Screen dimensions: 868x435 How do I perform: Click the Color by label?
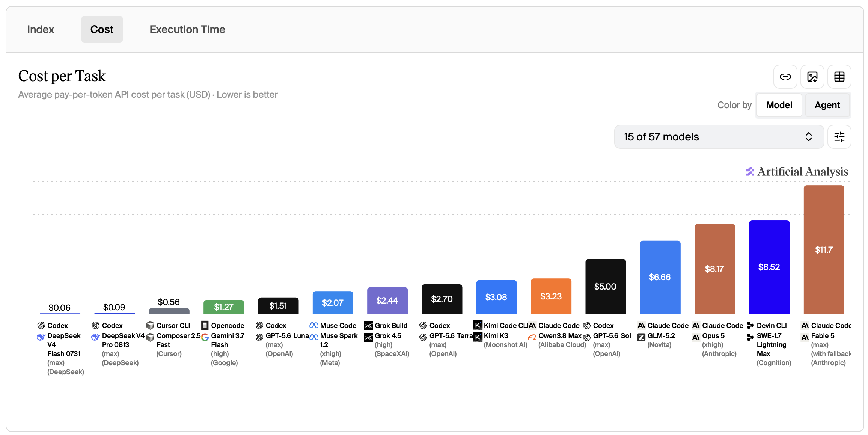tap(734, 105)
